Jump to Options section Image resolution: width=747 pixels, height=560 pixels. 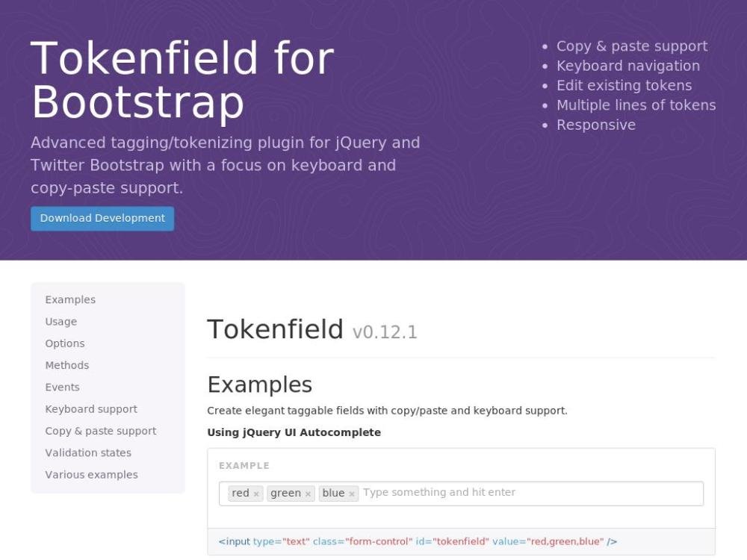tap(65, 343)
